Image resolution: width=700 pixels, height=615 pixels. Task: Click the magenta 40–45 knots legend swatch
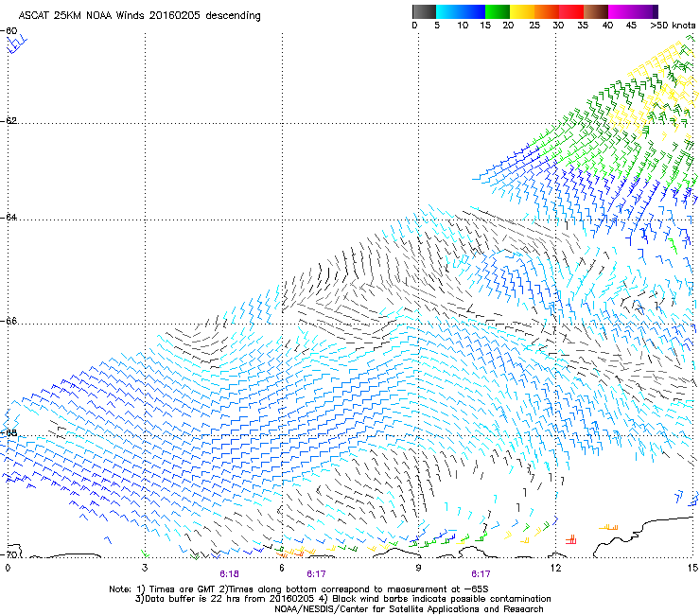(621, 11)
